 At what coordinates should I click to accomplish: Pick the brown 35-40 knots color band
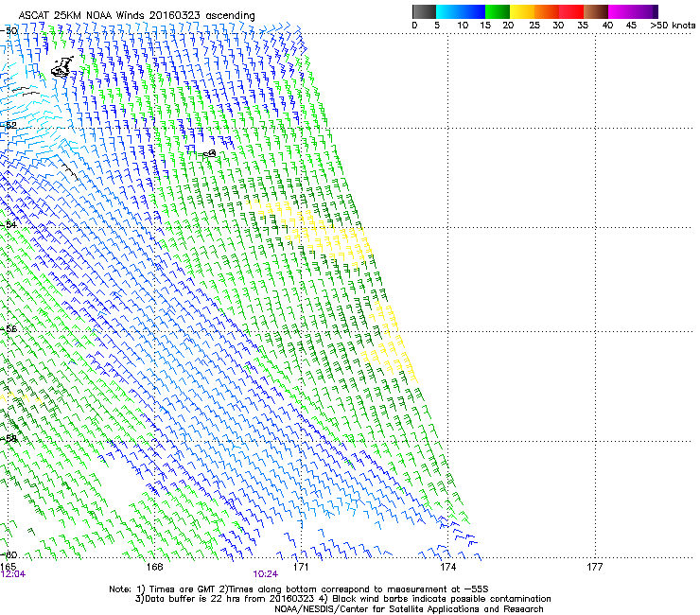pos(596,11)
